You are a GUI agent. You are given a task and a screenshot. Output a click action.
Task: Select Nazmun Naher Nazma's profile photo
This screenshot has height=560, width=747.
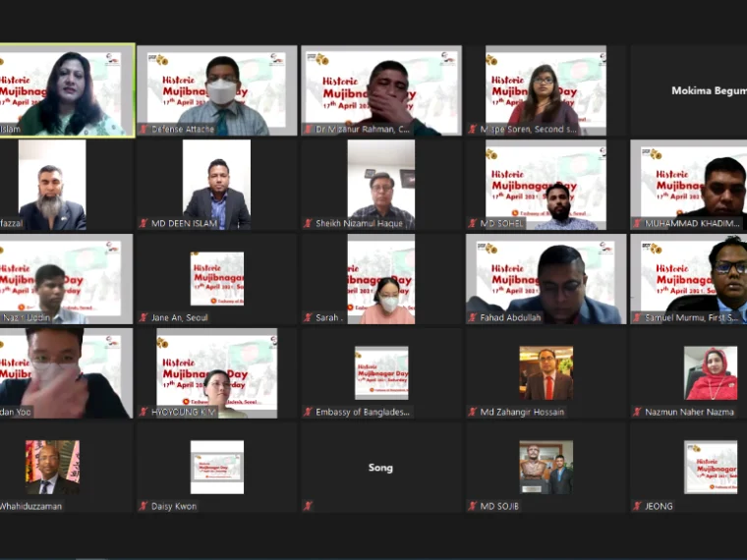[711, 373]
